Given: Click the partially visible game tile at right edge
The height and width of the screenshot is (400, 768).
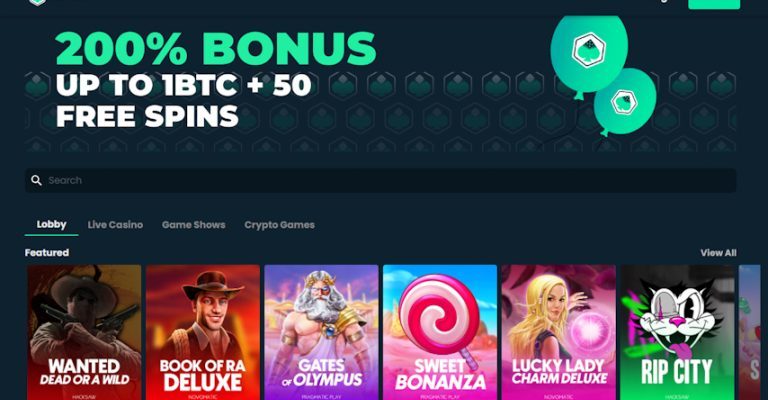Looking at the screenshot, I should (x=749, y=332).
